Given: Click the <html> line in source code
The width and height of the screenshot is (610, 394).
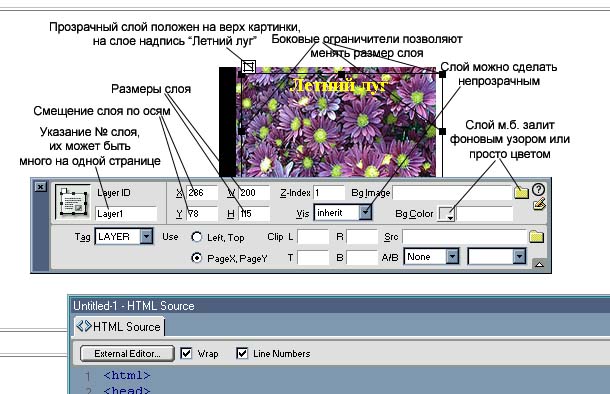Looking at the screenshot, I should click(x=127, y=375).
